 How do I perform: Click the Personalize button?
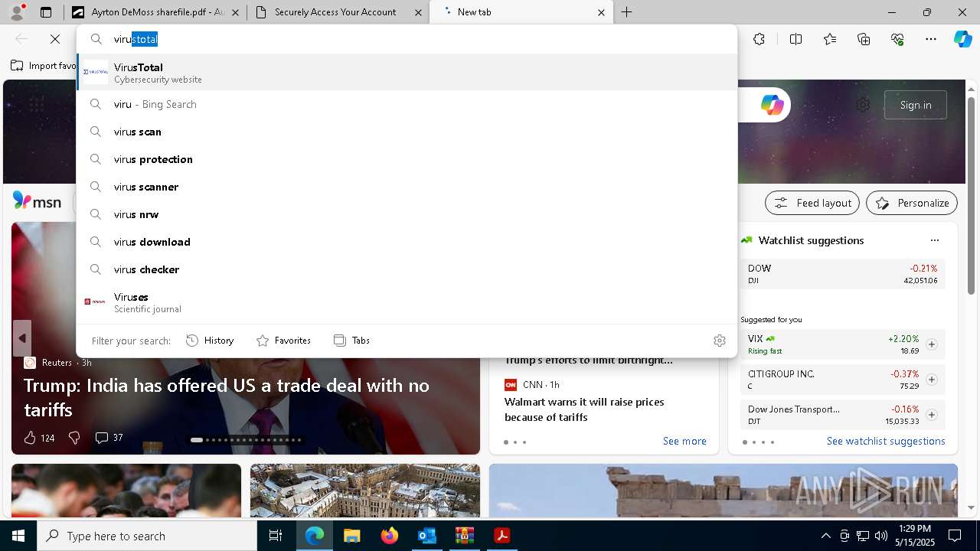click(912, 203)
